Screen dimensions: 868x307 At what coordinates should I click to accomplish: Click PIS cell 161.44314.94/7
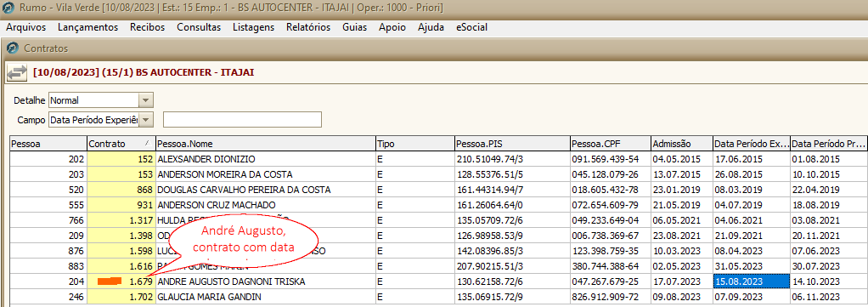[512, 190]
